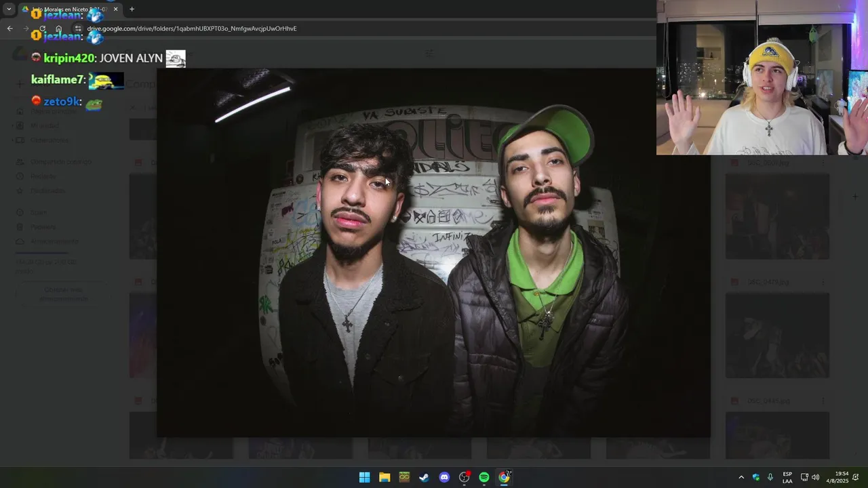This screenshot has height=488, width=868.
Task: View site information icon in address bar
Action: coord(78,28)
